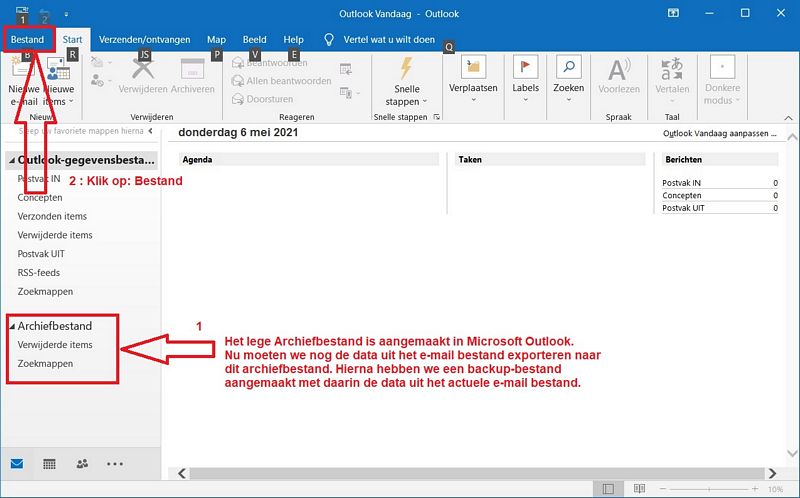Screen dimensions: 800x498
Task: Click Allen beantwoorden in the ribbon
Action: [x=282, y=81]
